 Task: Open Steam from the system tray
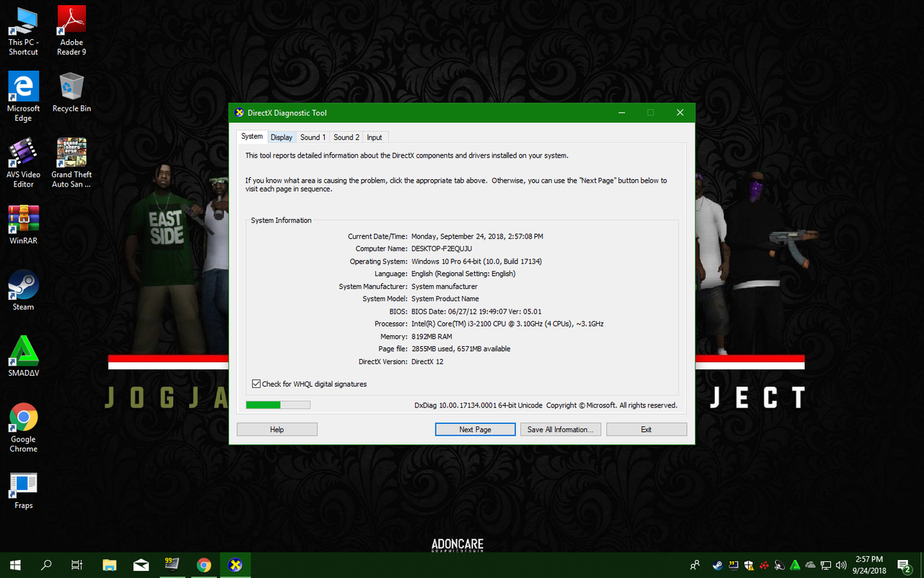(x=718, y=565)
